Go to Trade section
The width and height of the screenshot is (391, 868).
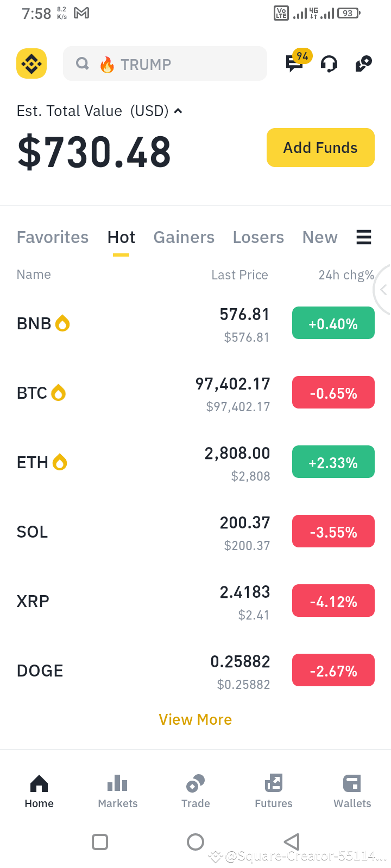[x=195, y=791]
